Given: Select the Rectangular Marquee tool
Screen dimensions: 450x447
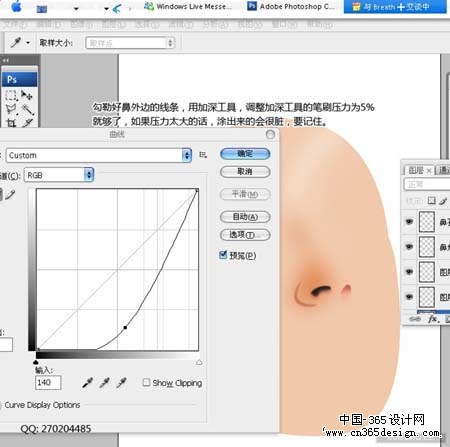Looking at the screenshot, I should pos(11,95).
